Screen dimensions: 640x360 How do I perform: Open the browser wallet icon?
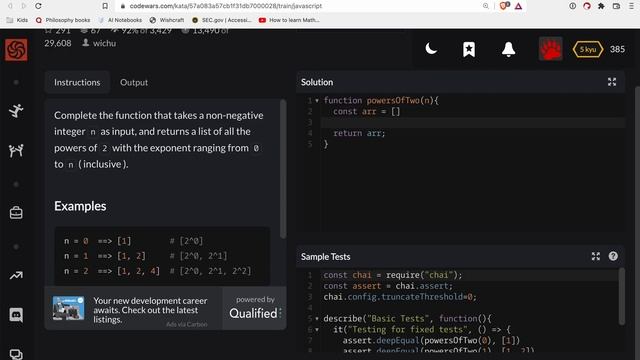(616, 6)
